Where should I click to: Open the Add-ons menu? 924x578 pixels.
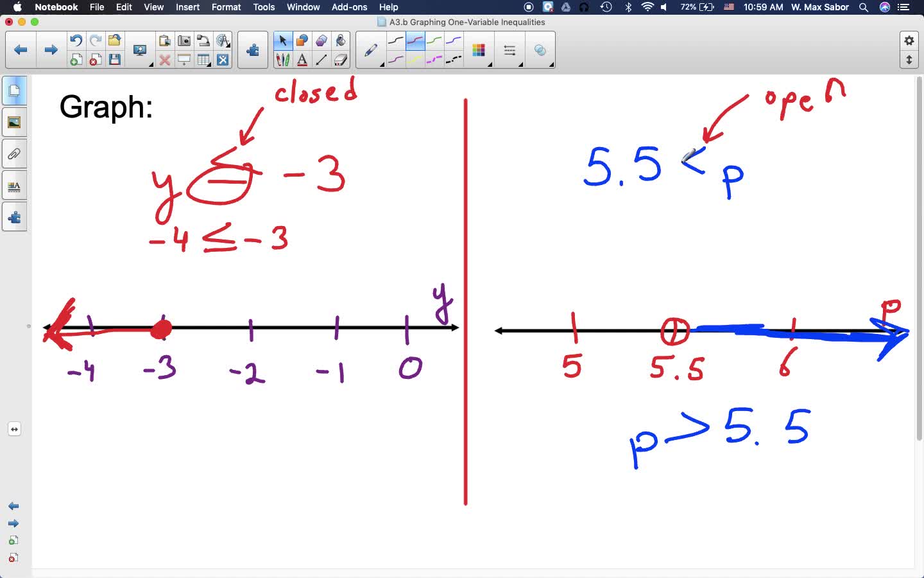click(x=349, y=7)
